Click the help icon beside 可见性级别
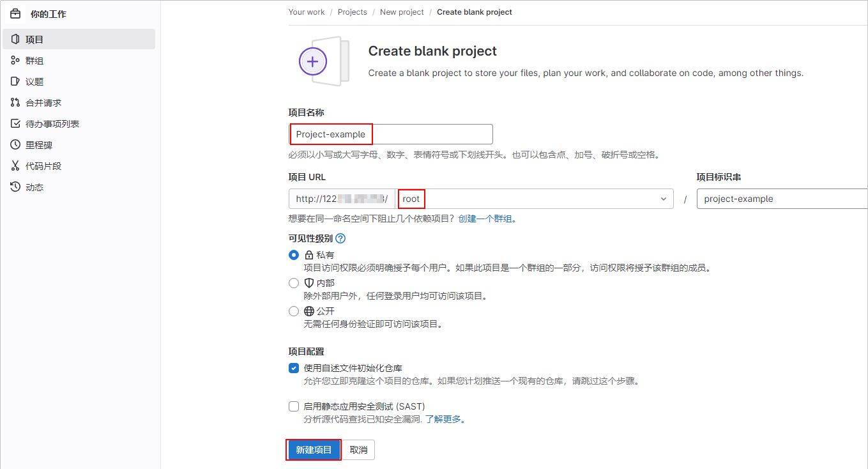 point(340,238)
